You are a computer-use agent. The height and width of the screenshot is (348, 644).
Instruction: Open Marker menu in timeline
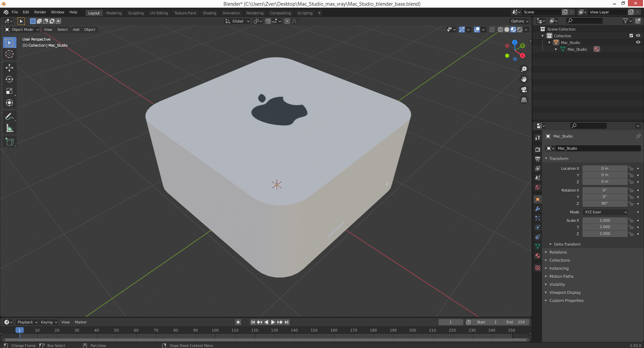[80, 322]
